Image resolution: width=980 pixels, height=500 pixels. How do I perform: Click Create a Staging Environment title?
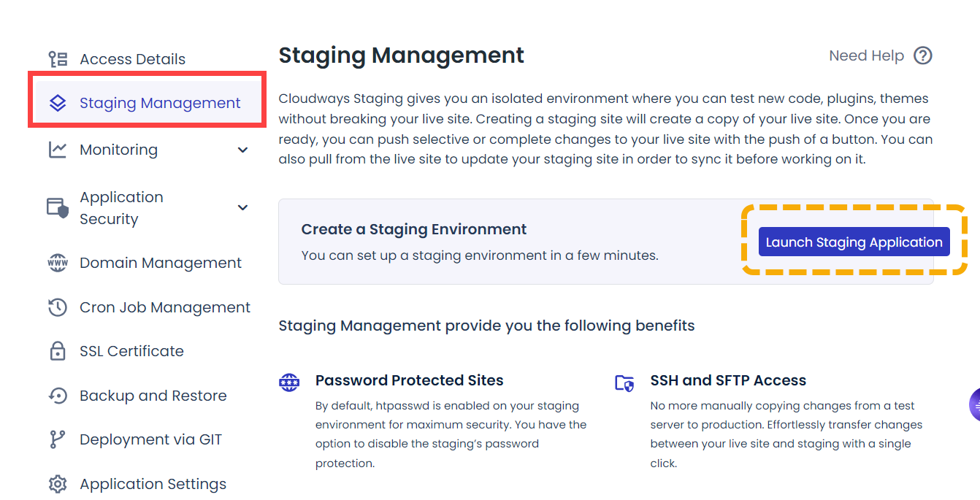coord(414,229)
